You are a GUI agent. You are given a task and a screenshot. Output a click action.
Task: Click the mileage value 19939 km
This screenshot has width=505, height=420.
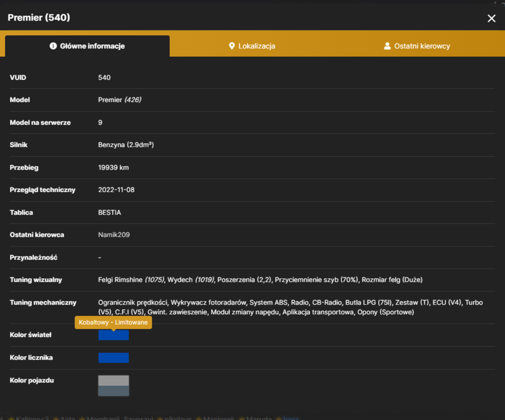113,167
